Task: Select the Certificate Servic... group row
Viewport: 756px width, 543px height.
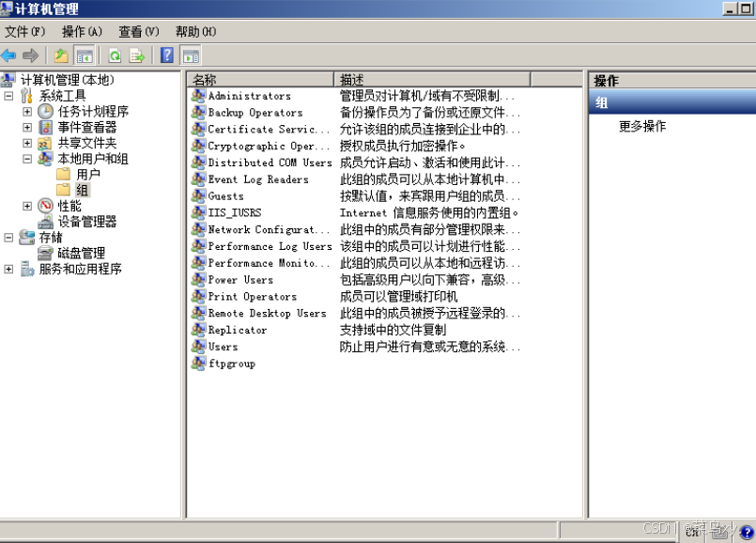Action: click(x=268, y=130)
